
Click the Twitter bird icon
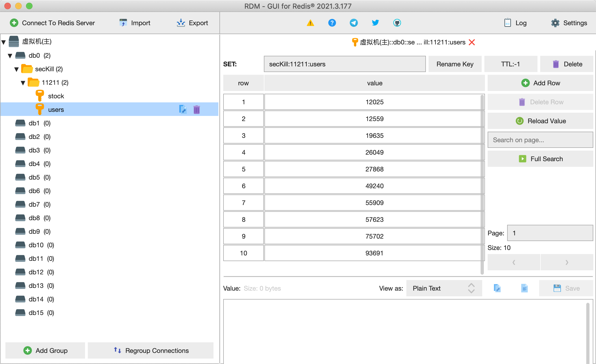[x=375, y=23]
